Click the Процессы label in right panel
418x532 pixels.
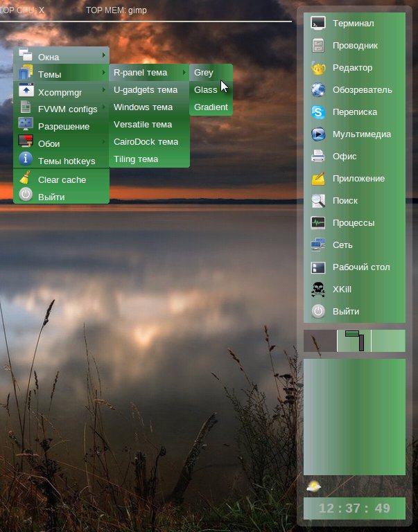(x=354, y=223)
